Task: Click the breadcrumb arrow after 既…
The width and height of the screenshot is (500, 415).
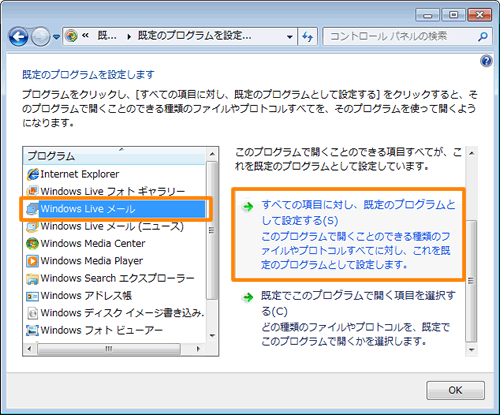Action: click(x=129, y=36)
